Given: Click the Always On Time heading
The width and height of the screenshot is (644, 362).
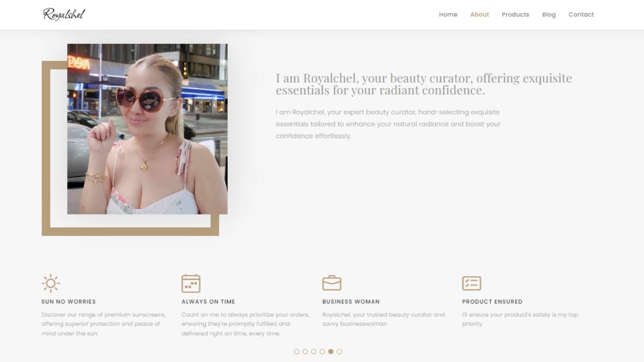Looking at the screenshot, I should pos(208,302).
